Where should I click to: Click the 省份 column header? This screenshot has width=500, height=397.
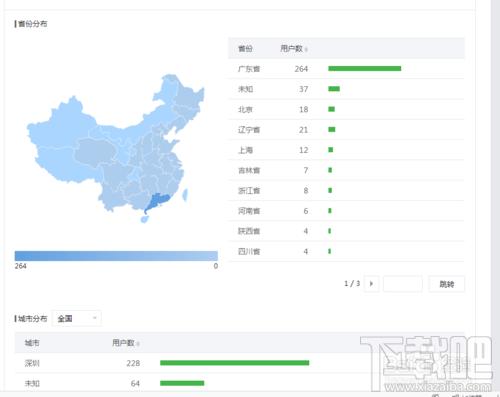click(245, 49)
